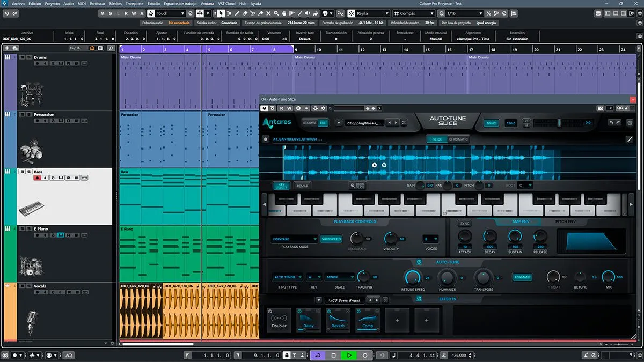Screen dimensions: 644x362
Task: Click the green transport Play button
Action: point(349,355)
